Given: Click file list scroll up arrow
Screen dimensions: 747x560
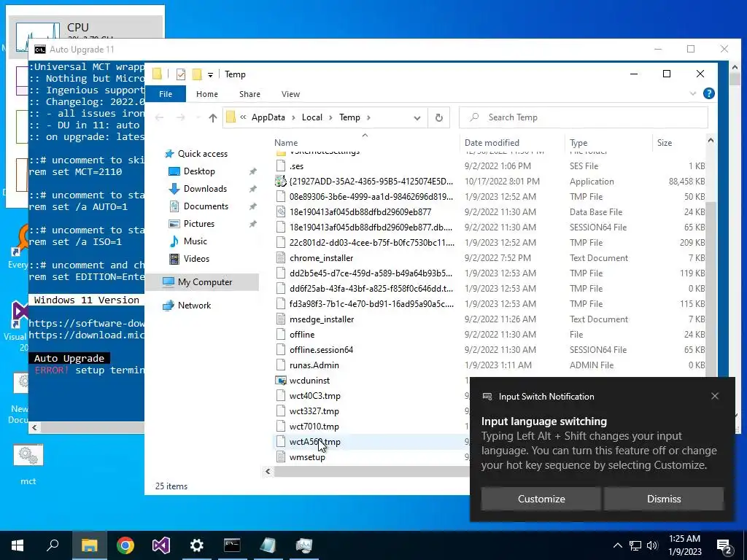Looking at the screenshot, I should point(711,141).
